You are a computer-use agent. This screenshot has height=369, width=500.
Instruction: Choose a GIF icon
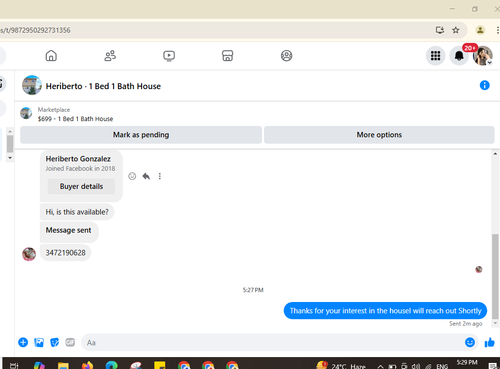pyautogui.click(x=70, y=342)
